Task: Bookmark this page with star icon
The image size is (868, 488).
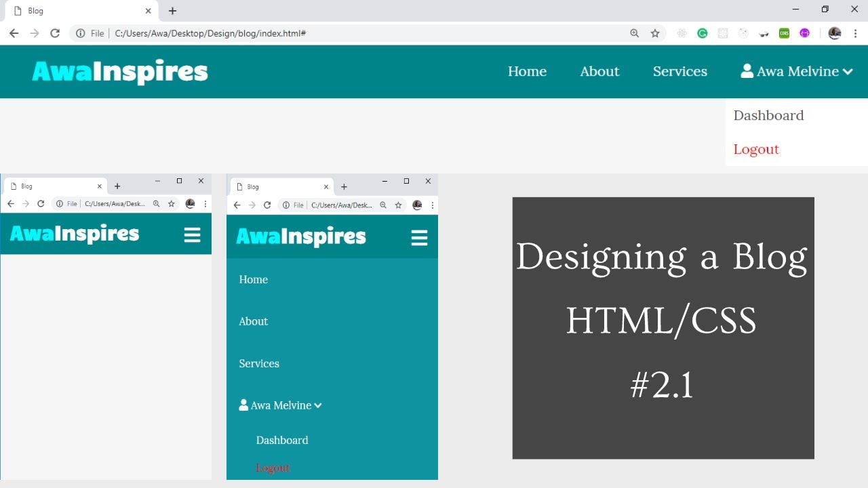Action: pos(655,33)
